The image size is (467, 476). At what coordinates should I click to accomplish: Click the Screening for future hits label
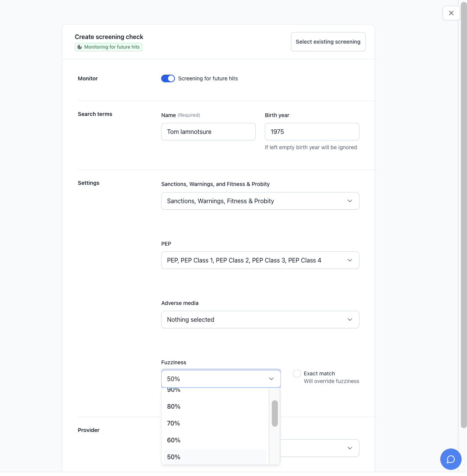(208, 78)
